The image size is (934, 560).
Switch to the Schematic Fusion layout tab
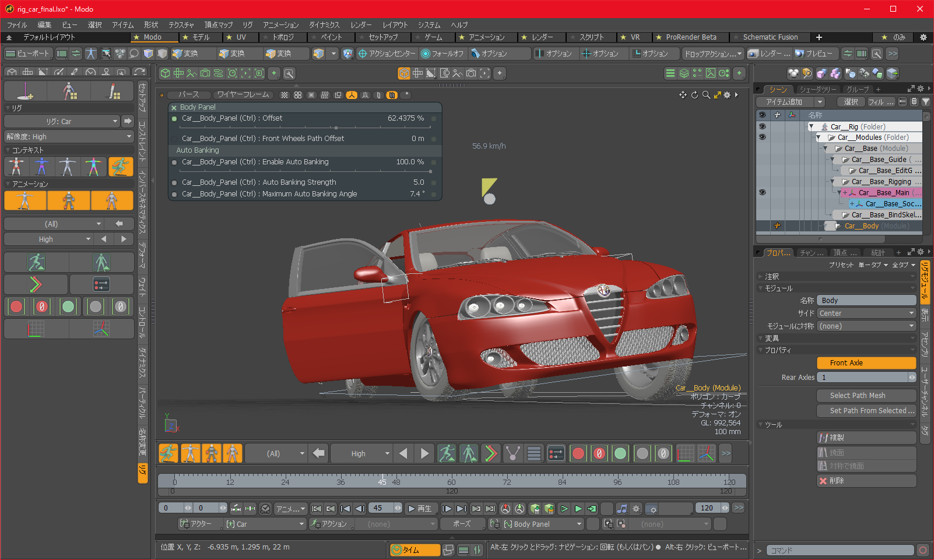pyautogui.click(x=770, y=37)
